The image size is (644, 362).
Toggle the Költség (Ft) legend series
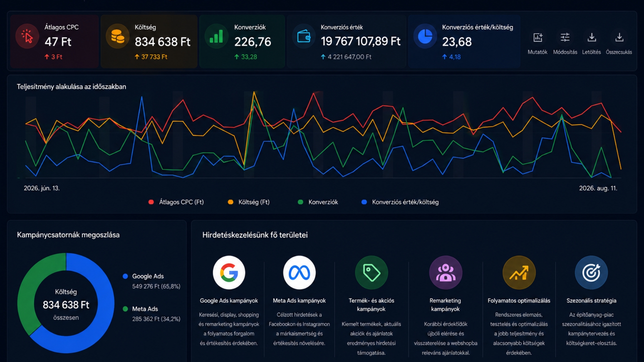[249, 202]
